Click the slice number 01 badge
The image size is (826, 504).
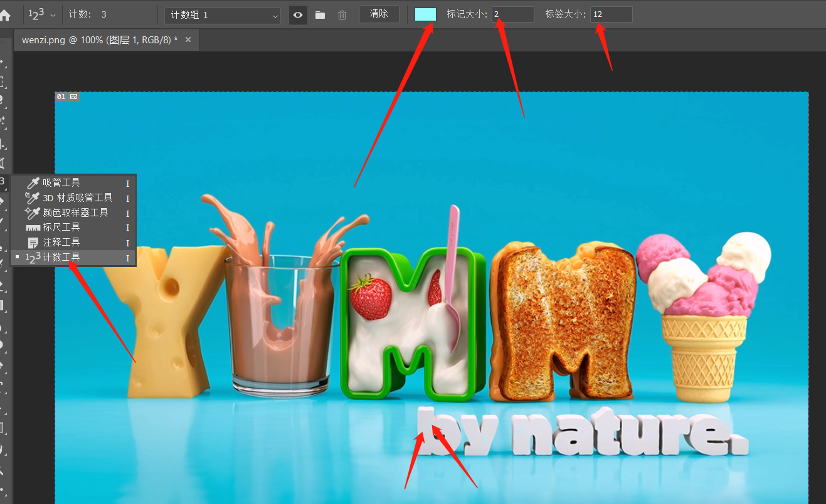(61, 97)
